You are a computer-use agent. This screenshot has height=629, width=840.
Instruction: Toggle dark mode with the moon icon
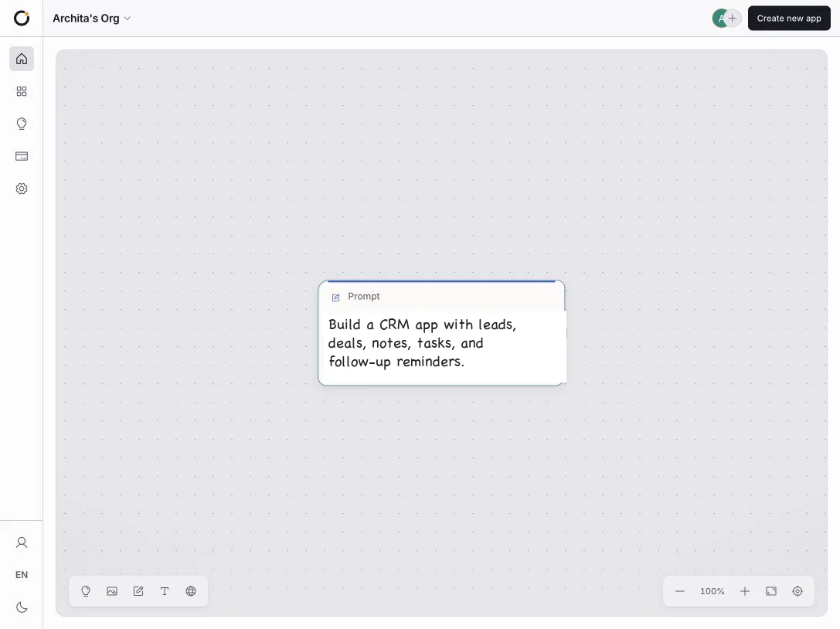[22, 607]
